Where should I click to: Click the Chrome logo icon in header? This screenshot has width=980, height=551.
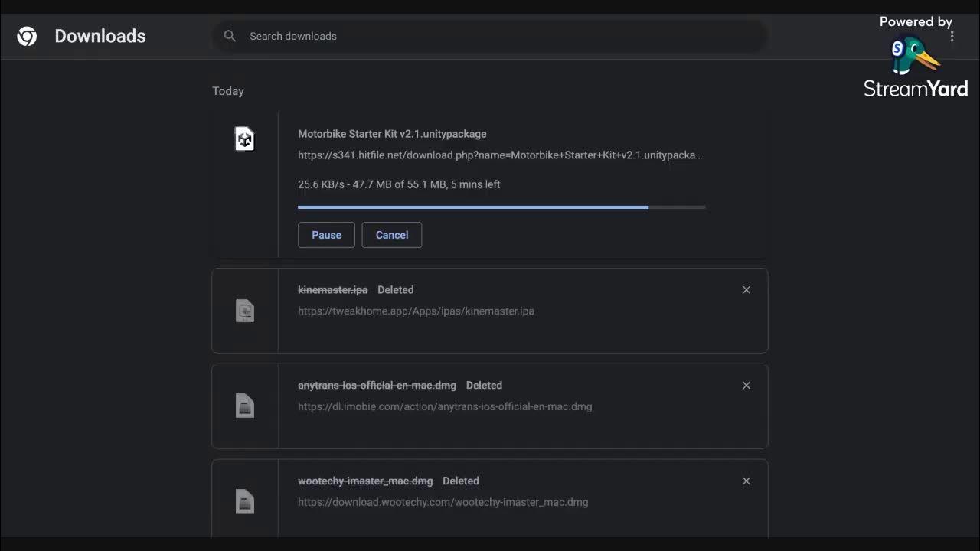click(27, 36)
